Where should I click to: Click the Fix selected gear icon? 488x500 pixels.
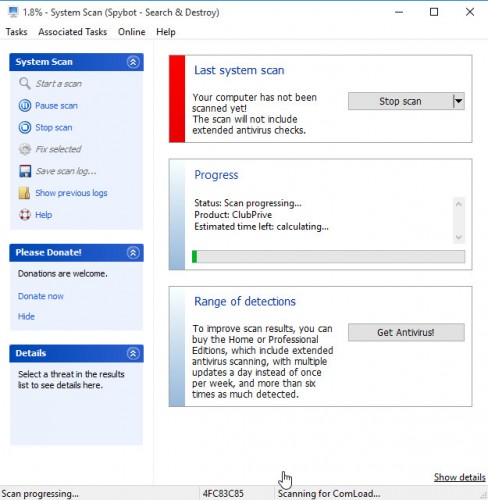[x=25, y=149]
